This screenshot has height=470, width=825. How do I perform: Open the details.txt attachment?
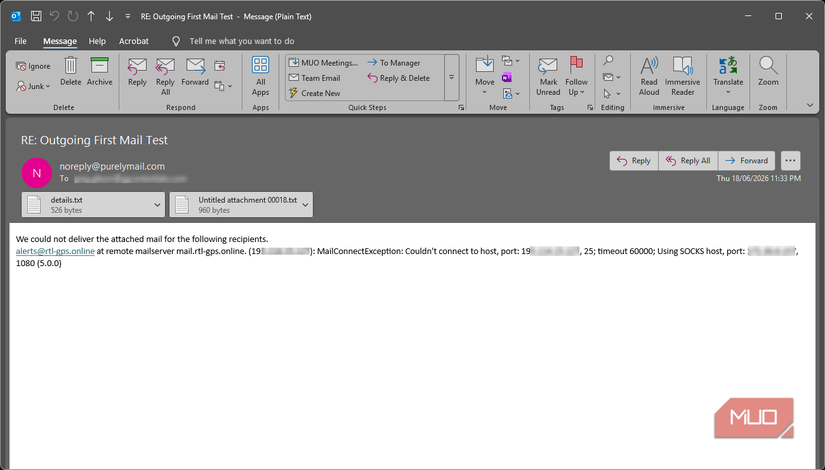coord(86,205)
